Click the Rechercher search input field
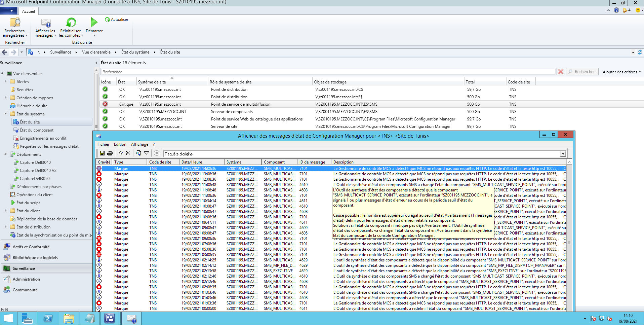This screenshot has height=325, width=644. pyautogui.click(x=328, y=72)
